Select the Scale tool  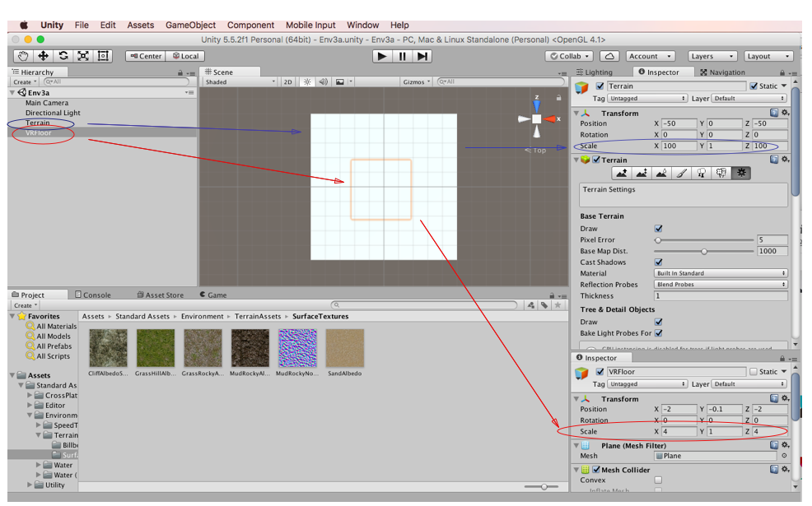point(83,56)
